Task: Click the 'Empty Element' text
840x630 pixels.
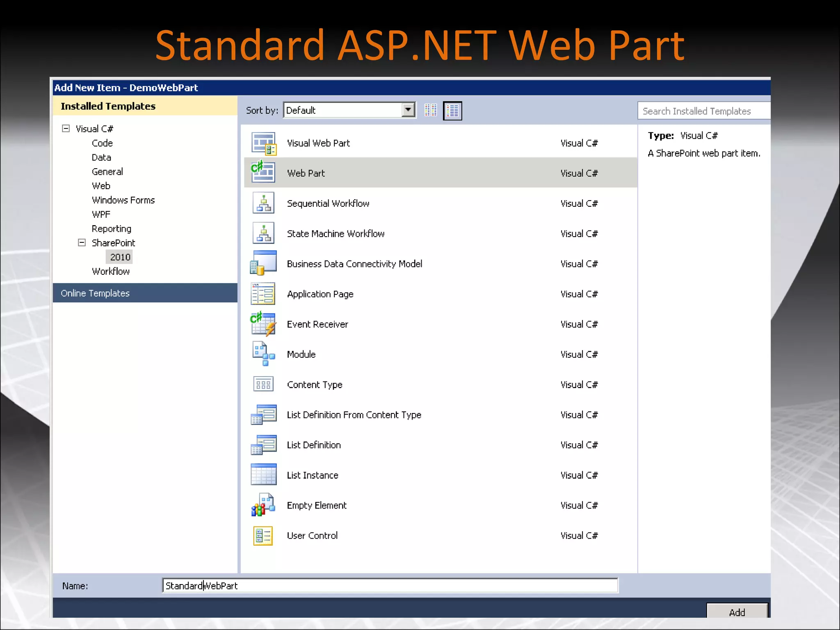Action: point(317,505)
